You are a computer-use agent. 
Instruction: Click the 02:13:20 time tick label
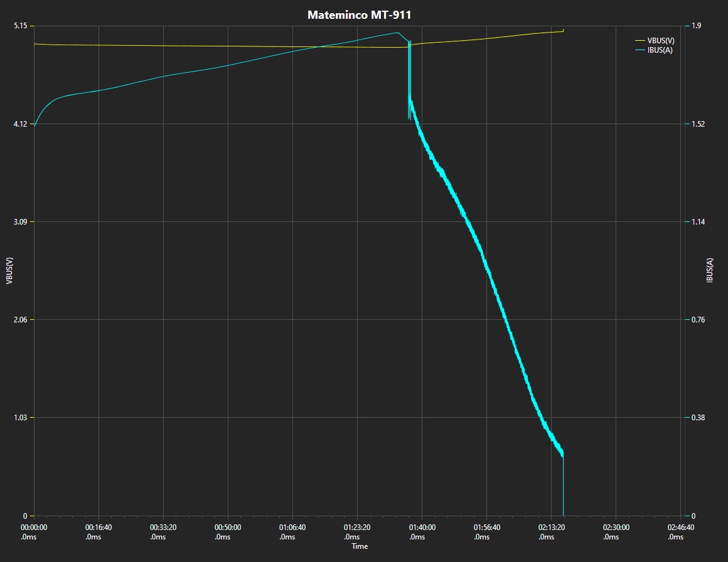point(551,533)
